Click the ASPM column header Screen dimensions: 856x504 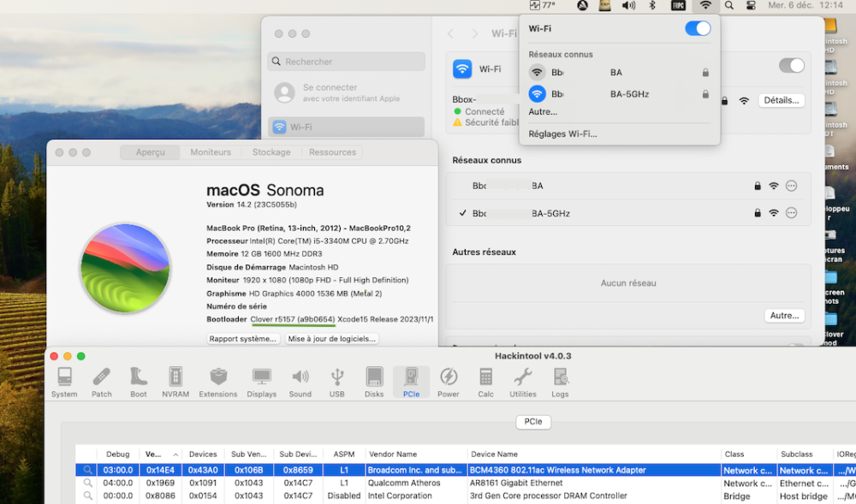coord(344,454)
